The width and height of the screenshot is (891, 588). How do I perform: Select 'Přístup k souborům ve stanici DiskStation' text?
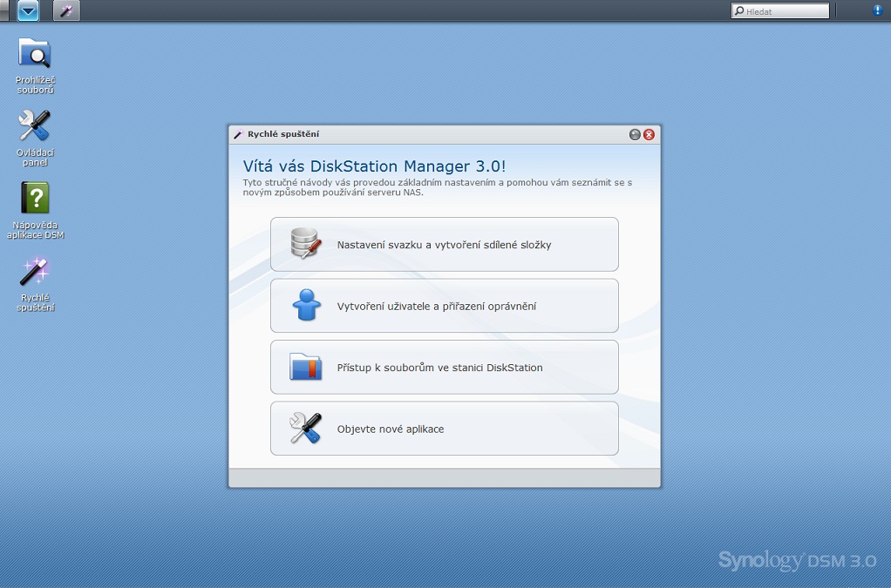point(439,368)
